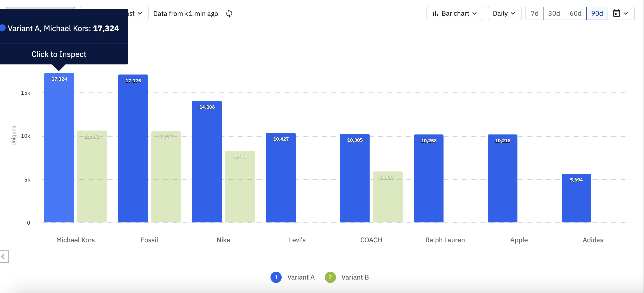Toggle Variant B legend marker
644x293 pixels.
click(x=330, y=277)
